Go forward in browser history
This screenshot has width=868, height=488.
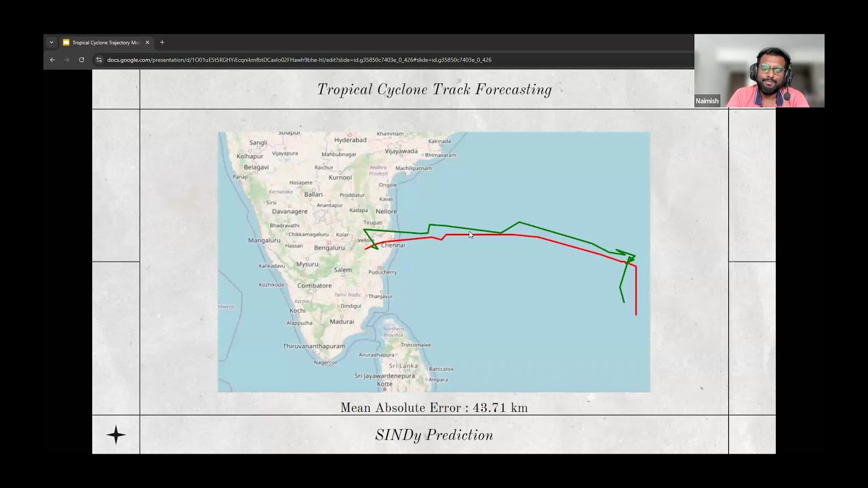click(66, 60)
